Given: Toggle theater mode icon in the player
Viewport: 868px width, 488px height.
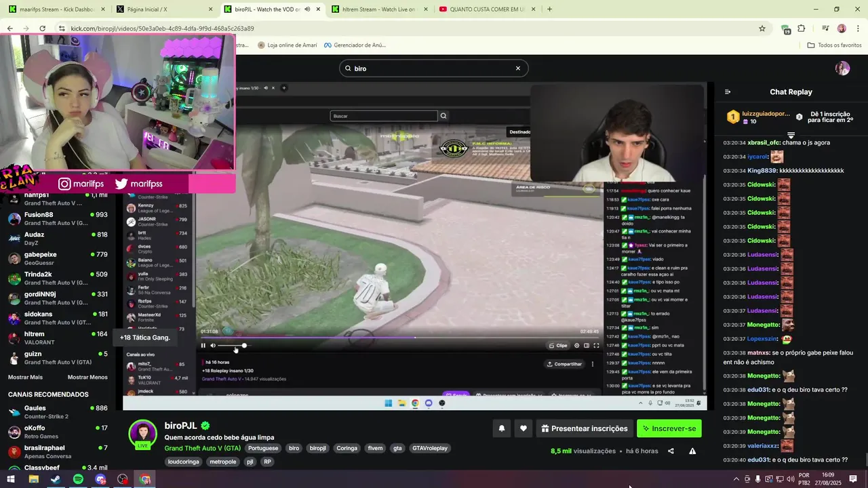Looking at the screenshot, I should click(x=587, y=346).
